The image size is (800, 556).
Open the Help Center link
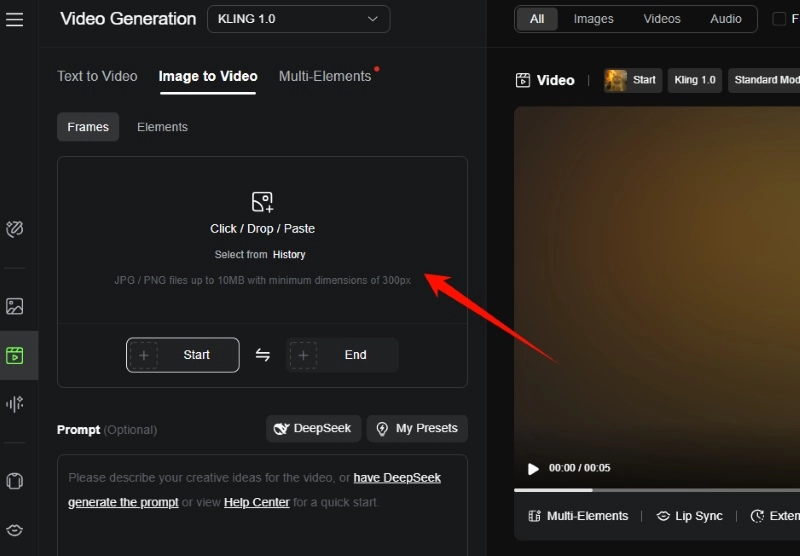click(x=257, y=502)
